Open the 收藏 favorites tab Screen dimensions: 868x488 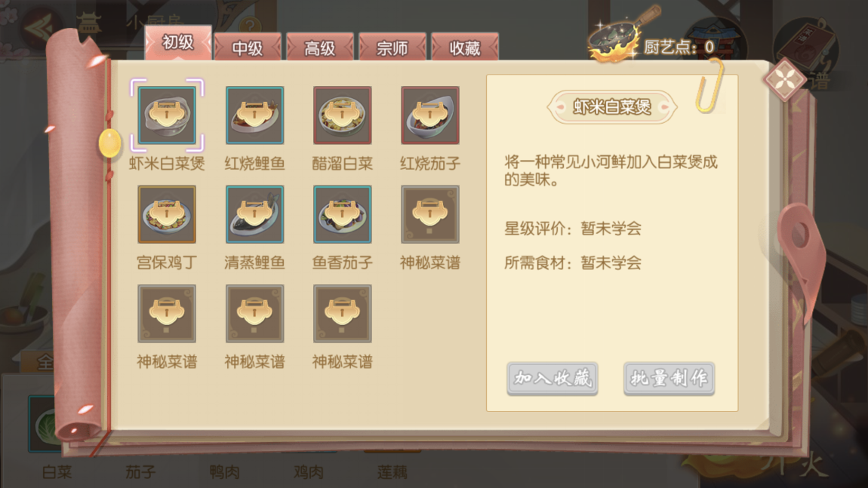pyautogui.click(x=464, y=48)
